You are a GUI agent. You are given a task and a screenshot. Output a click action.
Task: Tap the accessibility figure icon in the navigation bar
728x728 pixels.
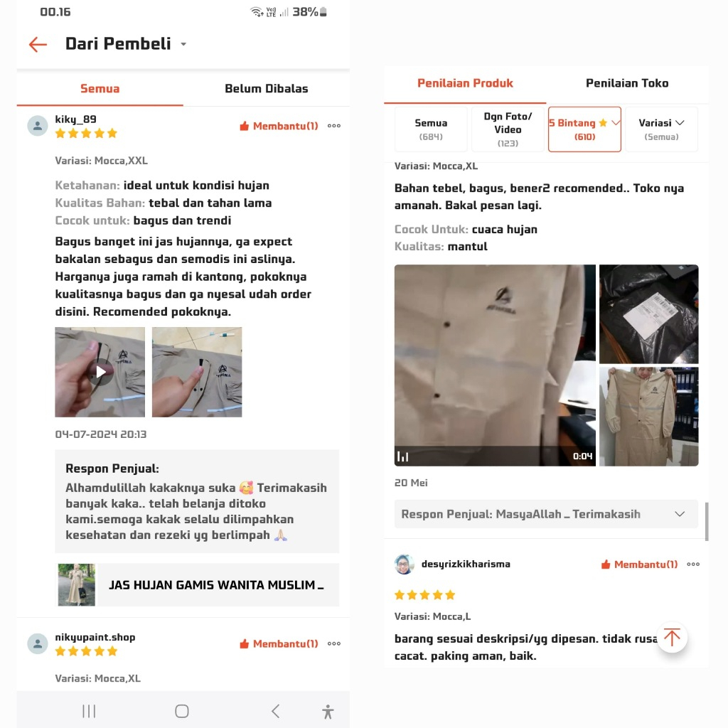328,711
